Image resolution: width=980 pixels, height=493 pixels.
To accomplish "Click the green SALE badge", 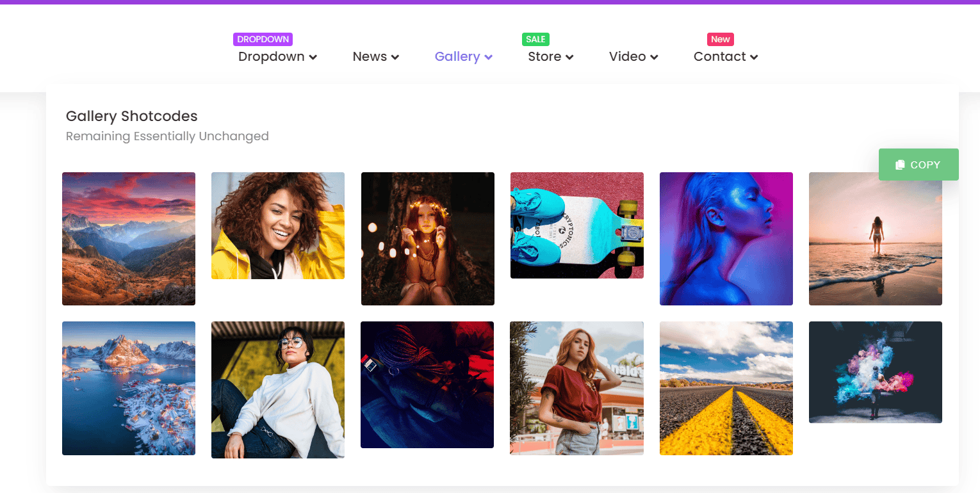I will pos(535,39).
